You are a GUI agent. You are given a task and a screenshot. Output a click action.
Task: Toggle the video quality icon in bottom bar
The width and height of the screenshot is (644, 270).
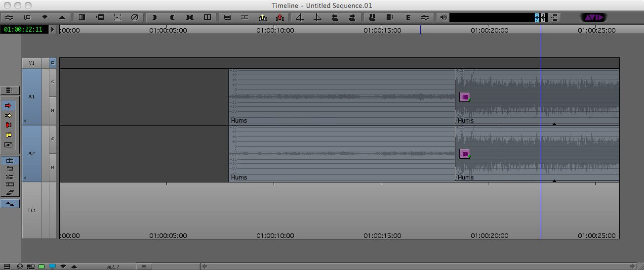click(31, 267)
